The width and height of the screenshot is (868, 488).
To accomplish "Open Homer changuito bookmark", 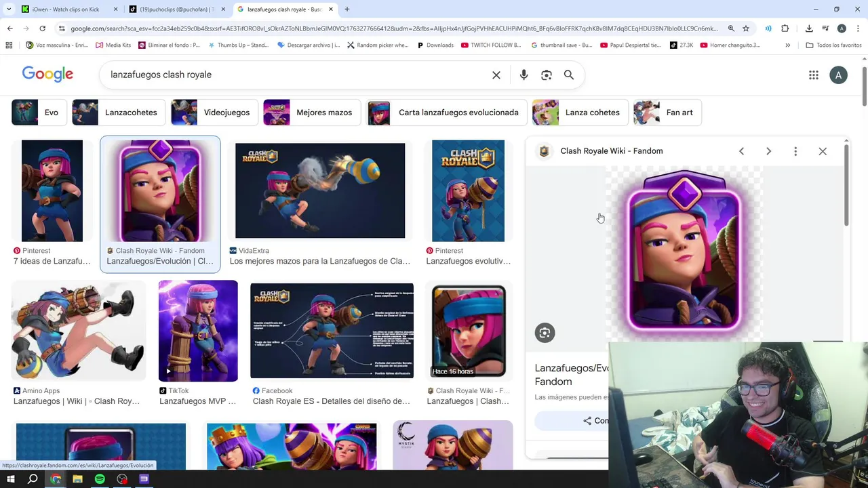I will tap(730, 45).
